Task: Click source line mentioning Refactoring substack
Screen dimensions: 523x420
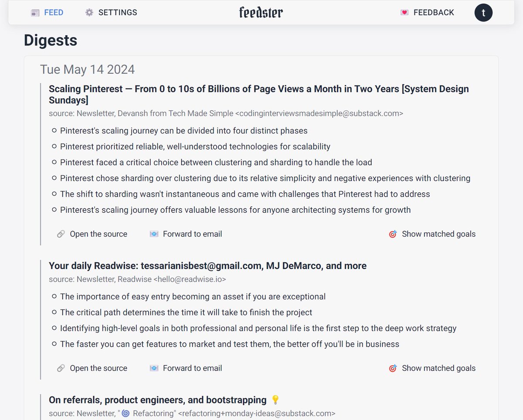Action: pyautogui.click(x=192, y=413)
